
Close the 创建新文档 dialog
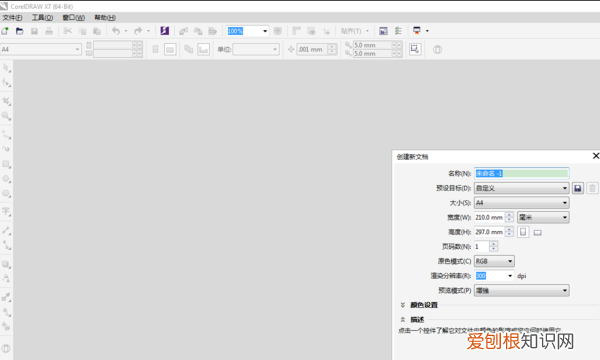[595, 156]
